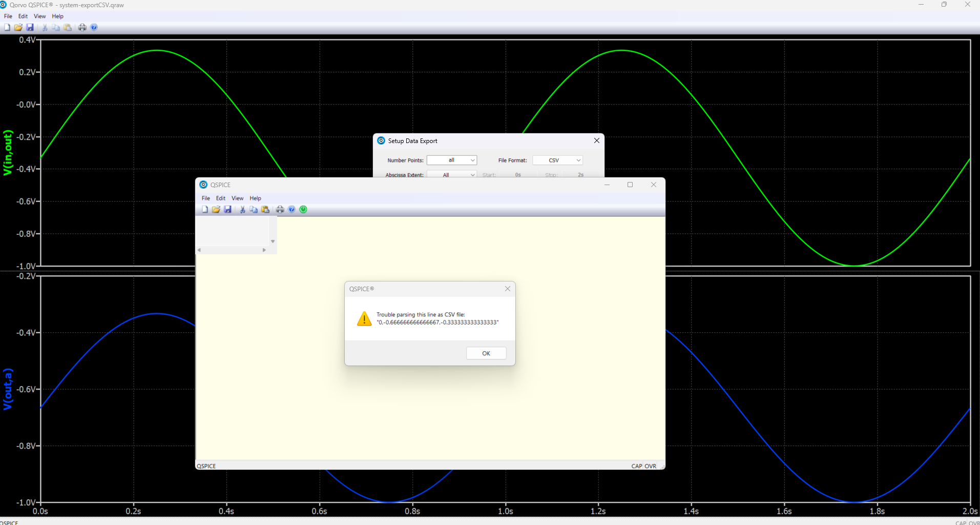Click Cut scissors icon in front QSPICE window

(242, 209)
